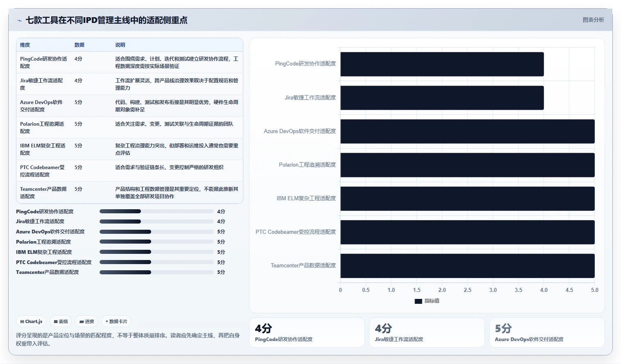Click the PingCode研发协作适配度 chart bar
This screenshot has width=621, height=364.
(x=442, y=64)
